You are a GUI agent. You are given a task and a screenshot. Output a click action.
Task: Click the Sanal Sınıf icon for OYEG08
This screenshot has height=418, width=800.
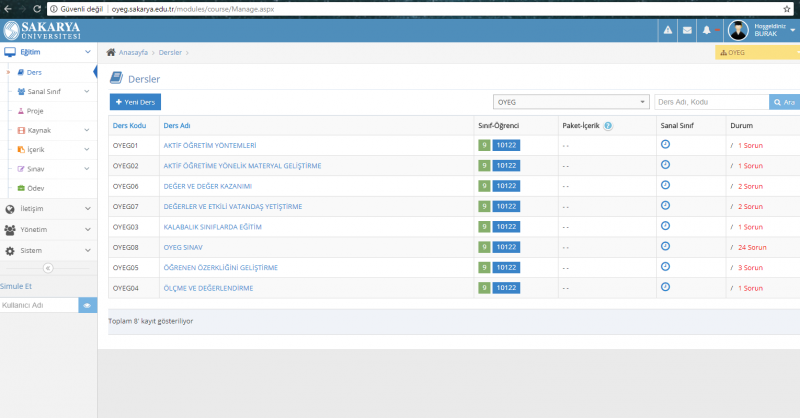click(665, 247)
